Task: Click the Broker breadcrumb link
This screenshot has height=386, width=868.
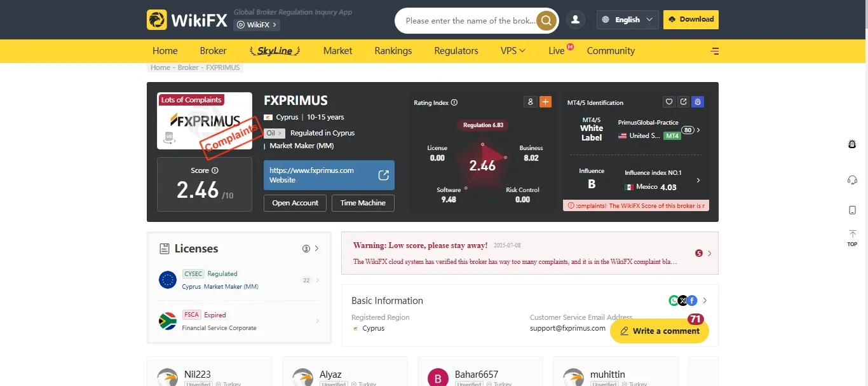Action: [x=188, y=67]
